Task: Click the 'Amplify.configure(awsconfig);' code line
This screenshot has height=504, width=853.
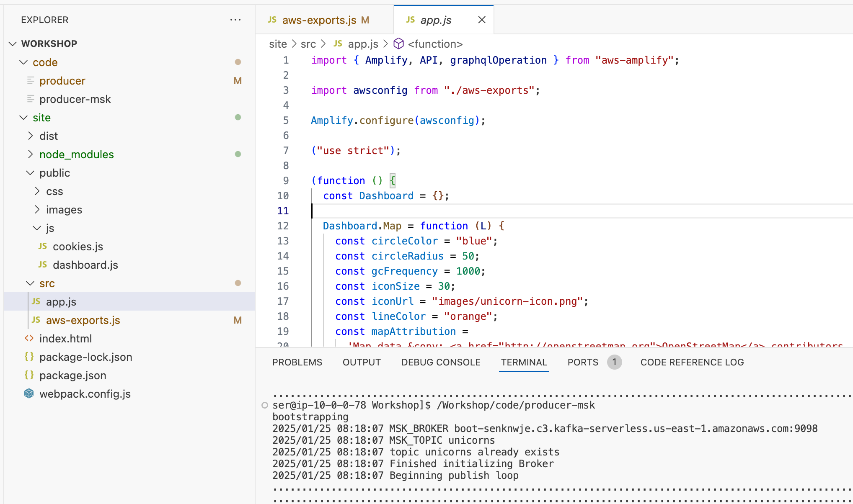Action: click(398, 120)
